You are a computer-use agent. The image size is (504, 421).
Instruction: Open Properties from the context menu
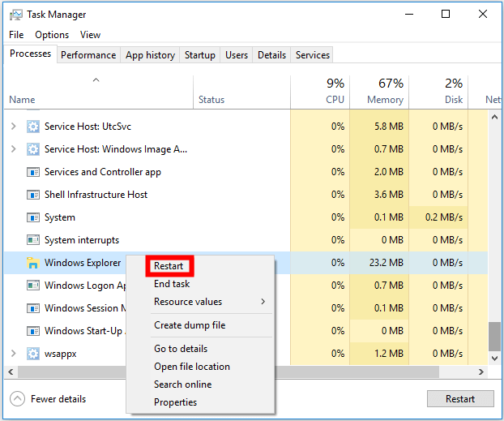coord(175,402)
